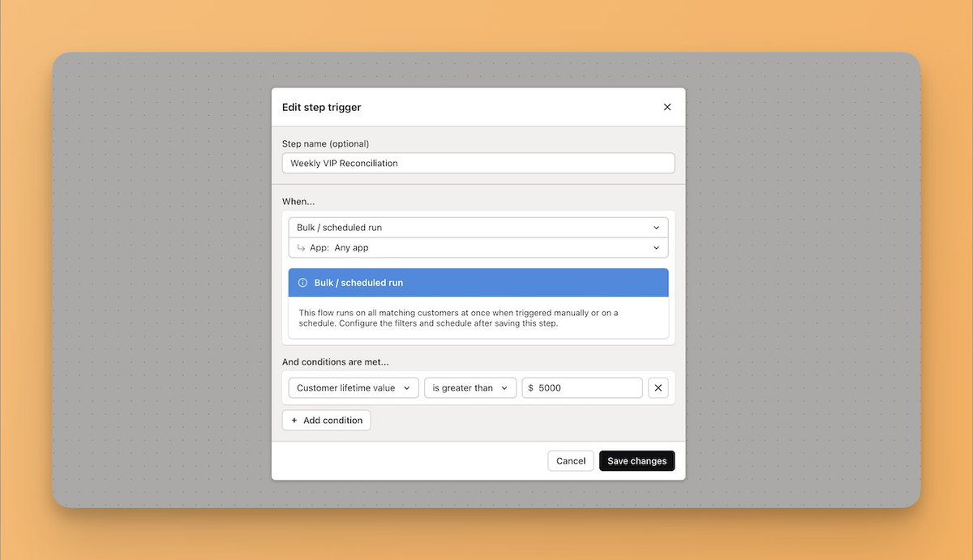973x560 pixels.
Task: Open the 'is greater than' operator dropdown
Action: (470, 388)
